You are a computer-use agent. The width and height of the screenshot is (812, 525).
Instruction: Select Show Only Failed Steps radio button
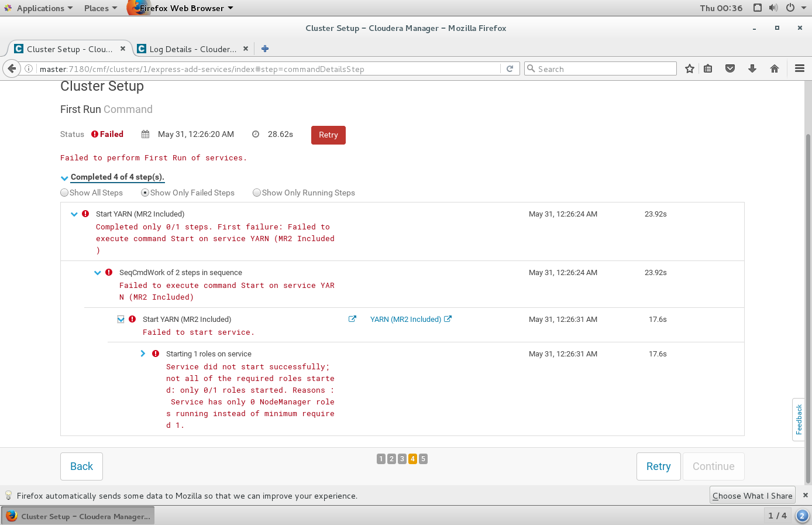click(145, 193)
